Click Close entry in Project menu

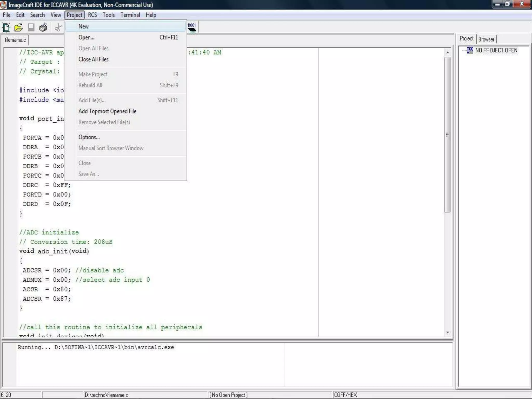pyautogui.click(x=126, y=163)
